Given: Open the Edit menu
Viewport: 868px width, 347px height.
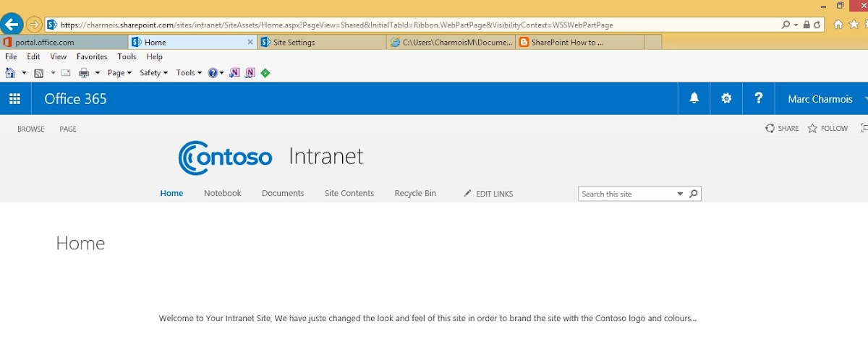Looking at the screenshot, I should pyautogui.click(x=34, y=56).
